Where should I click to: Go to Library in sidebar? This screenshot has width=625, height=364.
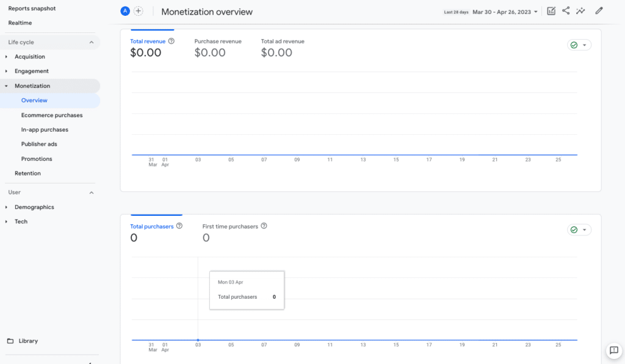pyautogui.click(x=28, y=341)
